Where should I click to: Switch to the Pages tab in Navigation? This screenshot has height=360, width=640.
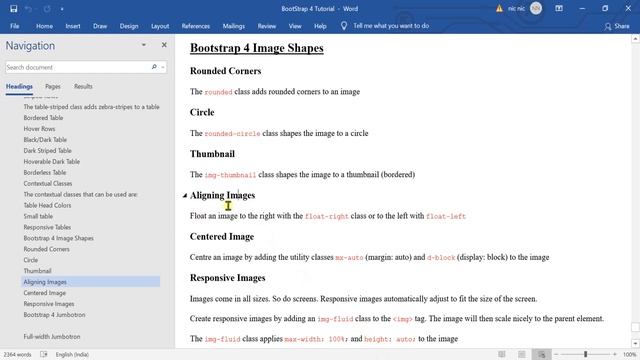coord(53,86)
